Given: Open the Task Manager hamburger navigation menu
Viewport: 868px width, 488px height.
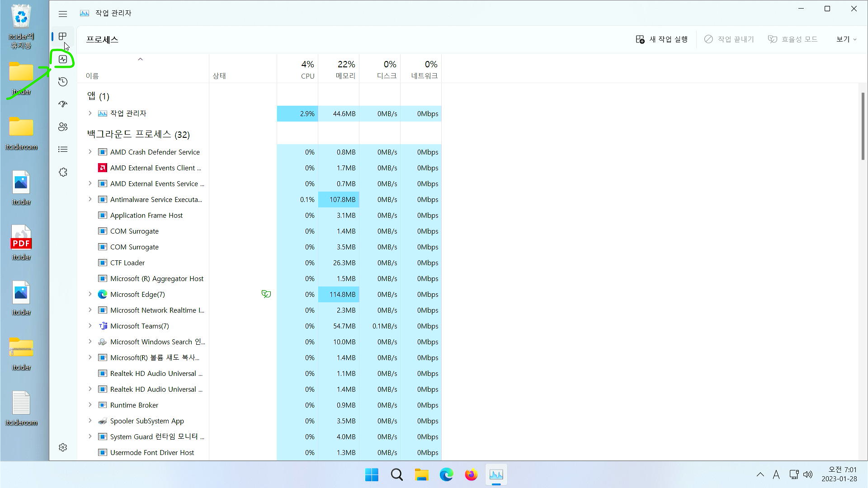Looking at the screenshot, I should click(x=63, y=14).
